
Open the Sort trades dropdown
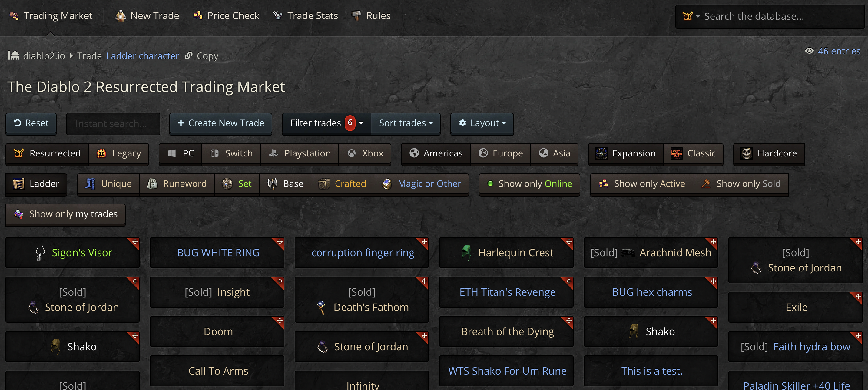click(x=405, y=123)
